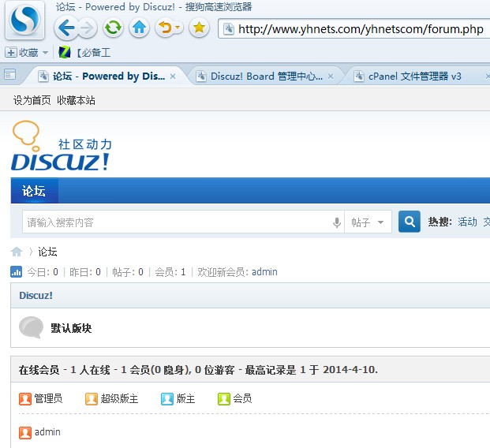Open the 收藏 favorites button
The width and height of the screenshot is (490, 448).
tap(22, 53)
